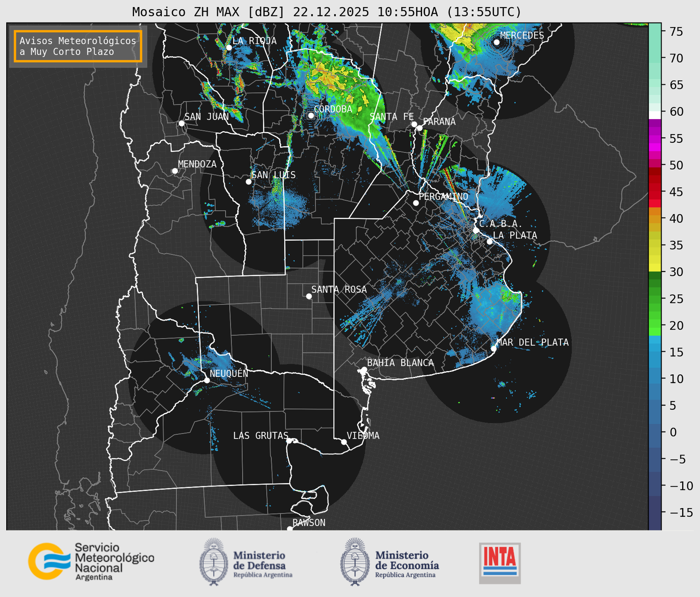700x597 pixels.
Task: Click the 75 value on the color scale
Action: [x=676, y=32]
